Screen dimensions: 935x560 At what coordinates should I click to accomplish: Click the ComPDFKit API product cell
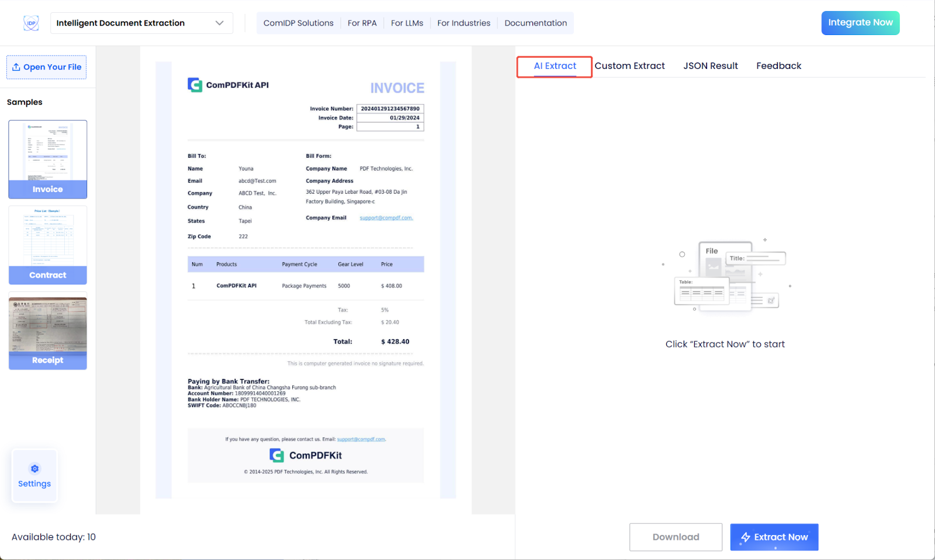(x=237, y=286)
